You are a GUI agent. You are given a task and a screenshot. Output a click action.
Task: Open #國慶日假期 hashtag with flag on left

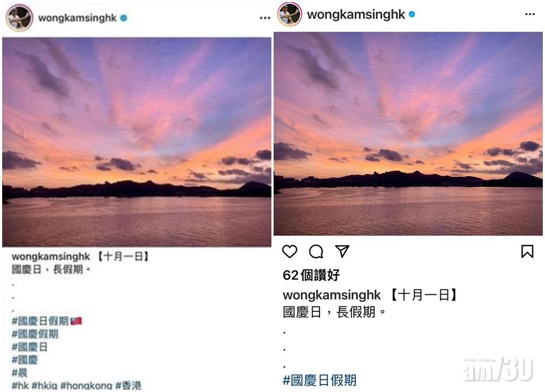point(47,321)
